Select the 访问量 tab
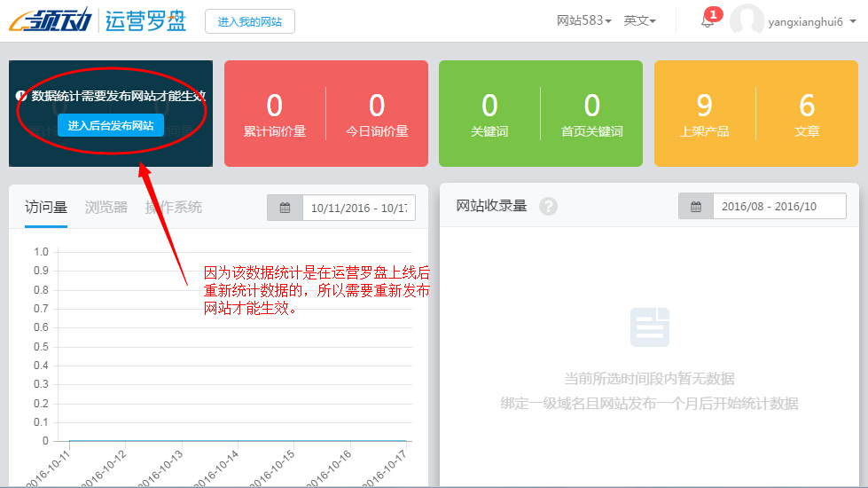Image resolution: width=868 pixels, height=488 pixels. [46, 208]
